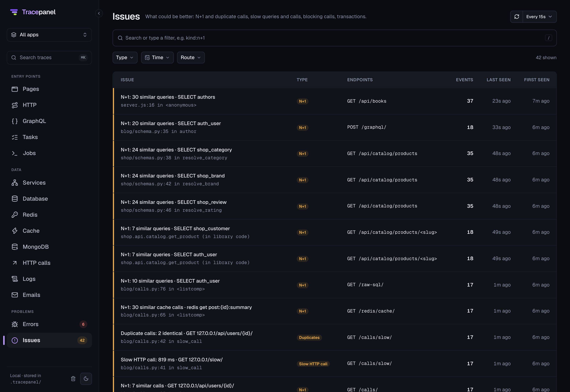570x392 pixels.
Task: Sort by the LAST SEEN column header
Action: point(499,80)
